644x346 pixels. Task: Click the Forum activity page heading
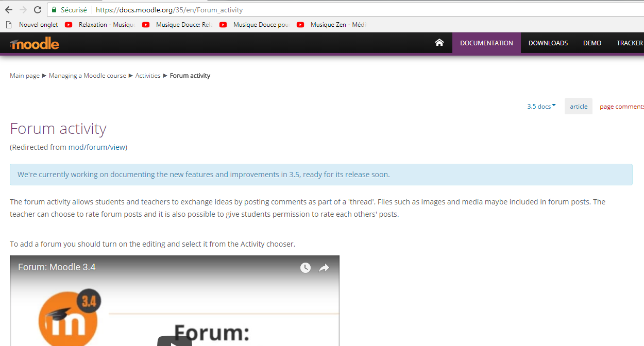[x=58, y=129]
